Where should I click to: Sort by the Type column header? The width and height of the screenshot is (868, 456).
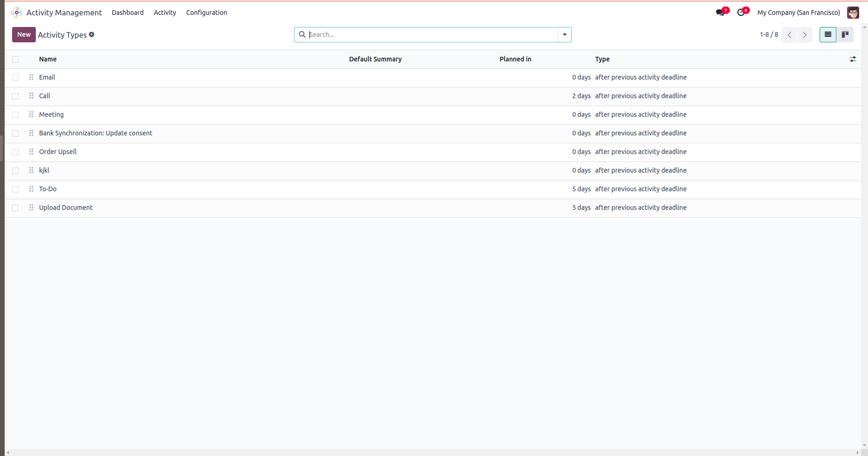(x=602, y=59)
